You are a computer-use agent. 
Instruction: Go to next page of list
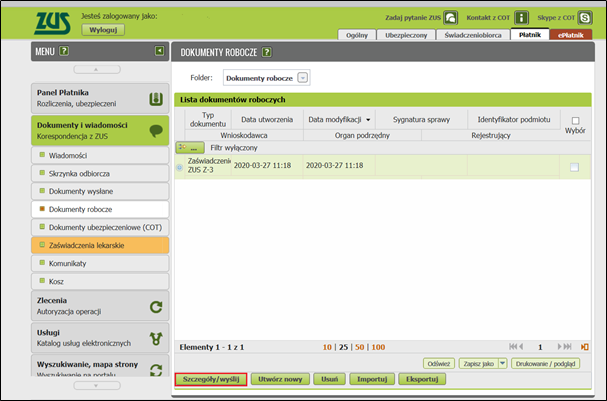coord(559,346)
